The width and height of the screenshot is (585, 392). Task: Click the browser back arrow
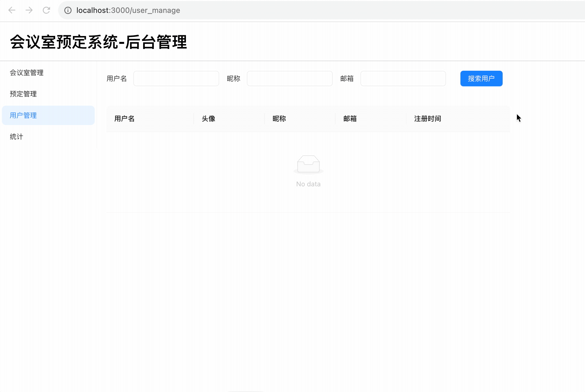pyautogui.click(x=12, y=10)
